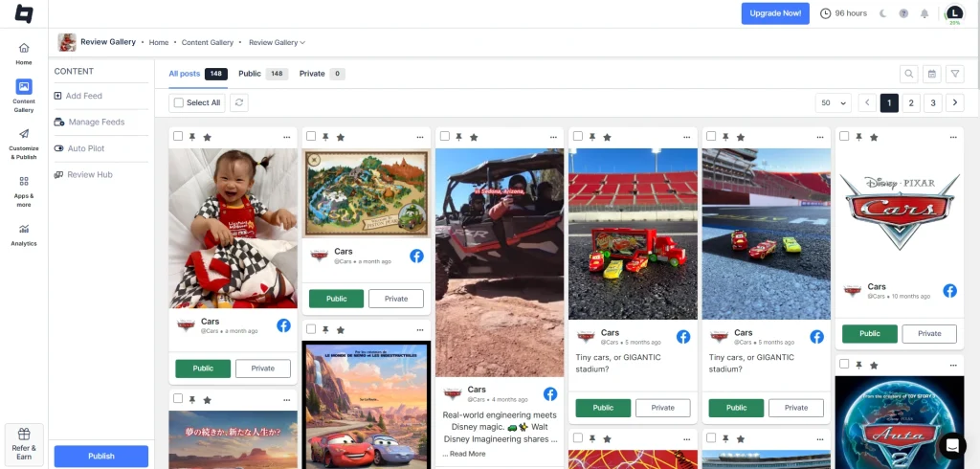Check the Select All checkbox
Viewport: 980px width, 469px height.
[179, 102]
